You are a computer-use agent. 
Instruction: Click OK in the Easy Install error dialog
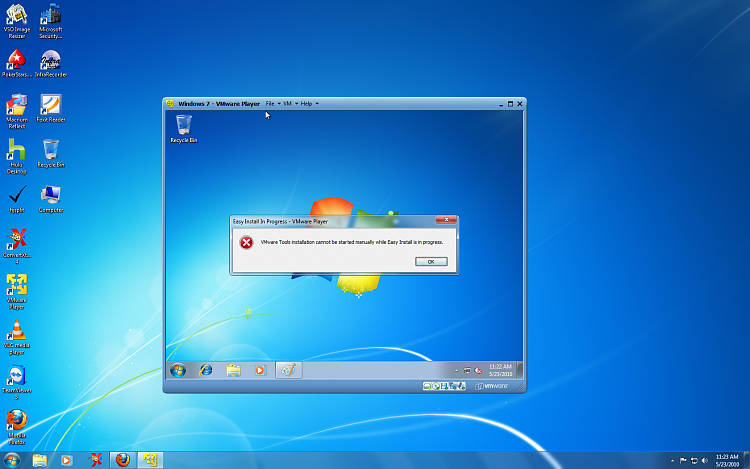(x=431, y=262)
